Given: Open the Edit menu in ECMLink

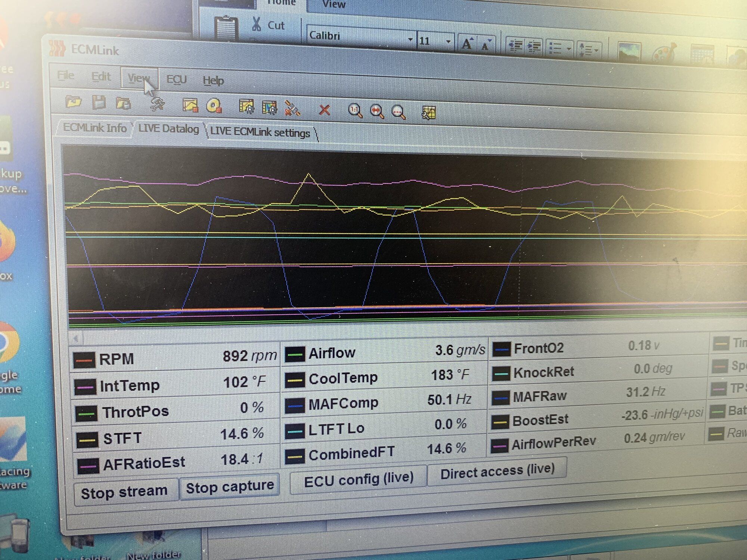Looking at the screenshot, I should click(x=101, y=77).
